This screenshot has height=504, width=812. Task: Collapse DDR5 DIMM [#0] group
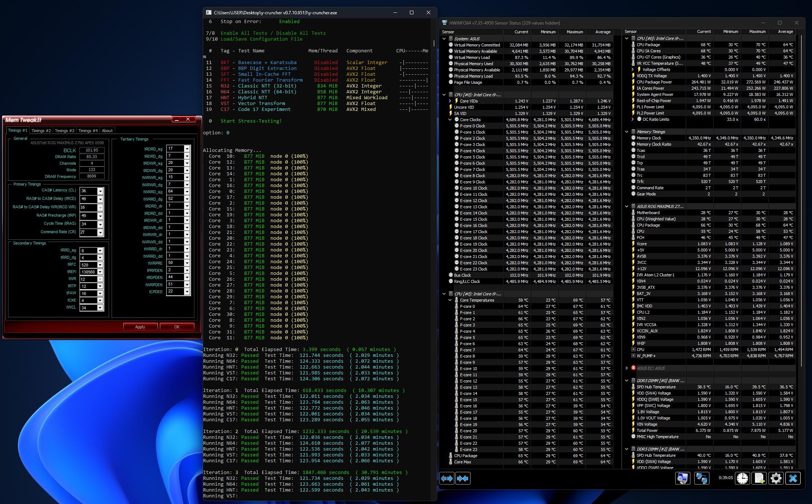pyautogui.click(x=626, y=381)
